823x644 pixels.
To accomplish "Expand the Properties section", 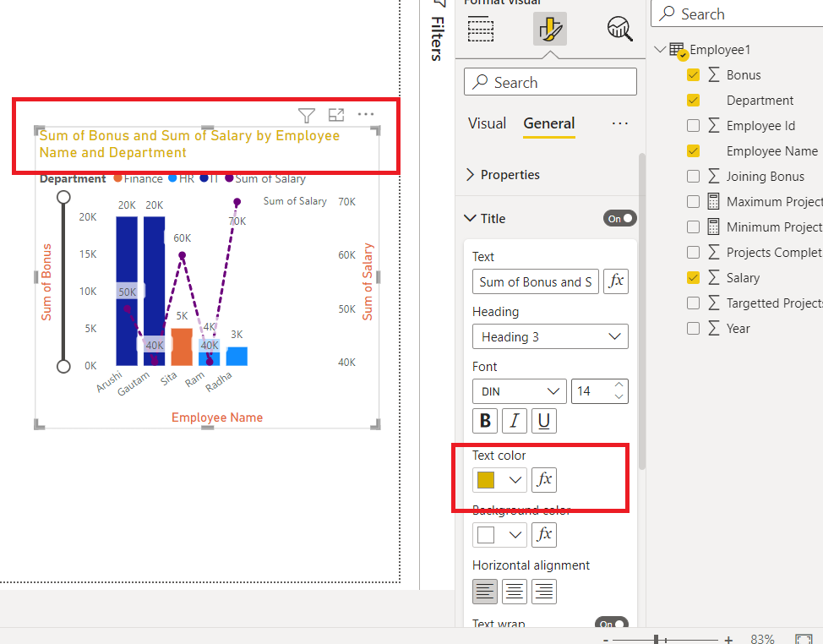I will coord(471,175).
